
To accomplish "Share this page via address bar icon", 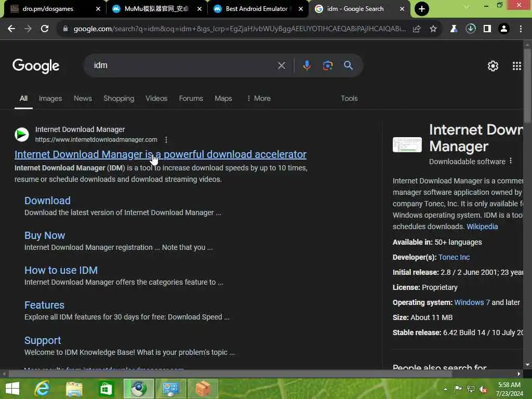I will point(417,29).
